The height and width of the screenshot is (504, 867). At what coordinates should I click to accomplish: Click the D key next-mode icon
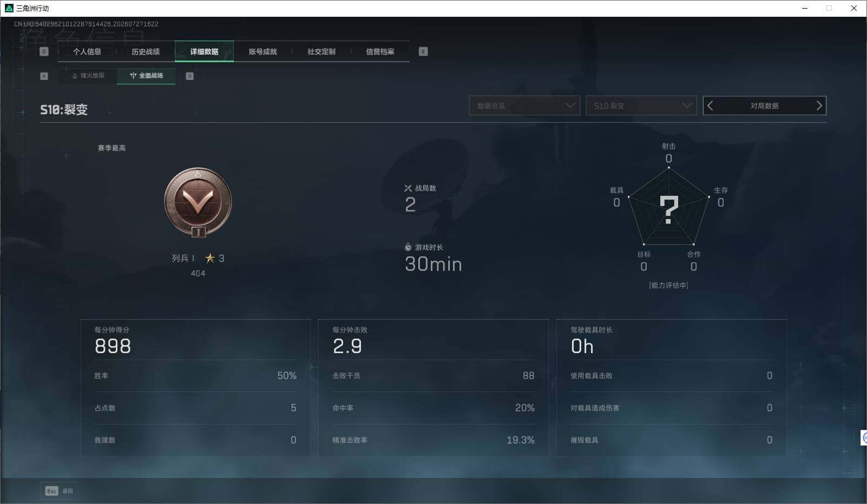point(189,76)
